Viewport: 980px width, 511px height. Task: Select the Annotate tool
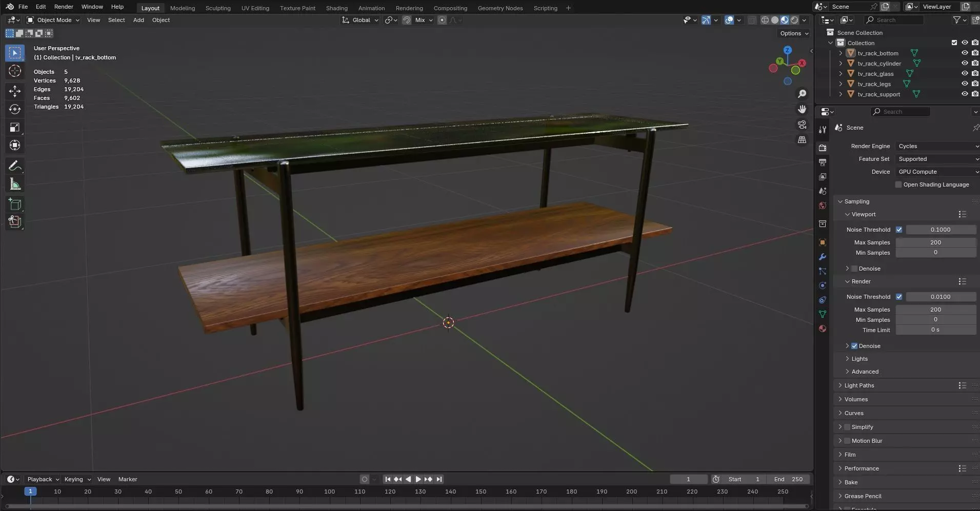tap(15, 166)
